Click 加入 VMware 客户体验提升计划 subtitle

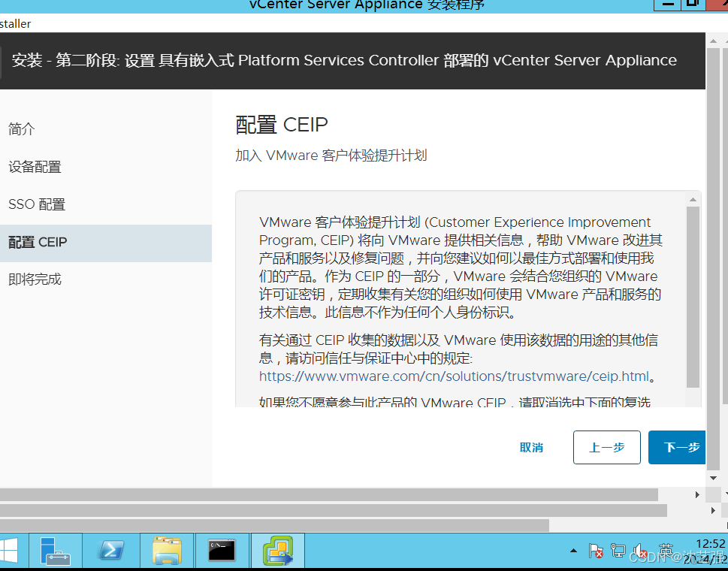(331, 156)
